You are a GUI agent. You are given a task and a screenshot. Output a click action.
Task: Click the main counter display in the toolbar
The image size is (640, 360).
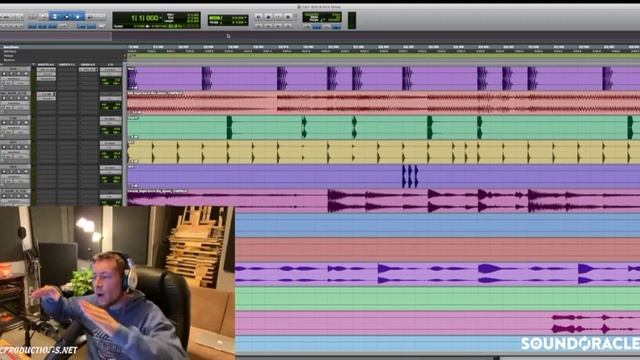coord(145,18)
